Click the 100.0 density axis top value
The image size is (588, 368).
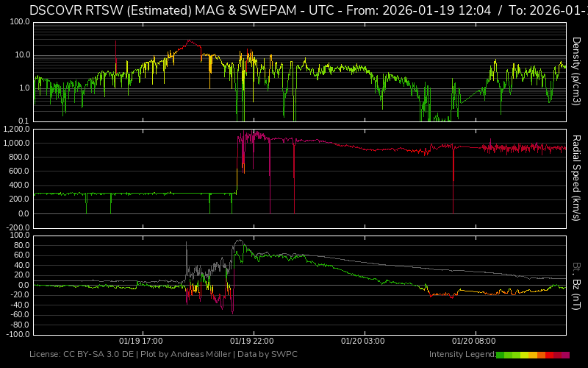19,23
